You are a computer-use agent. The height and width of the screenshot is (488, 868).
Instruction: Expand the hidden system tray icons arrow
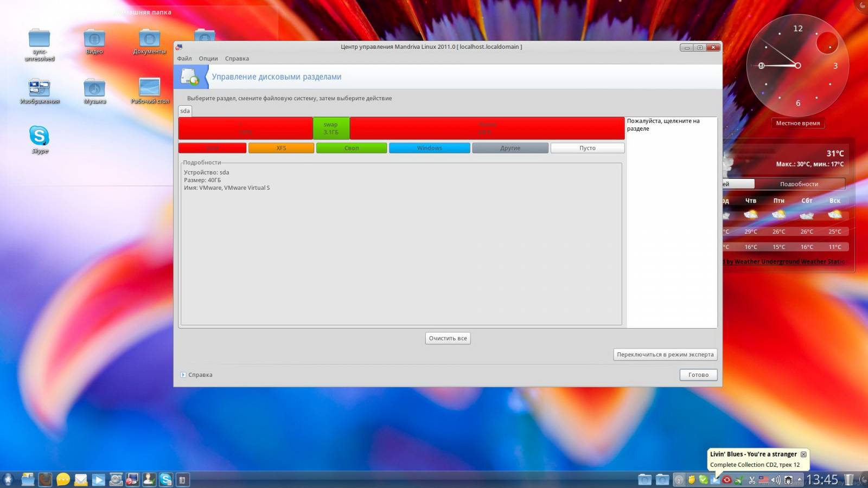click(x=799, y=479)
